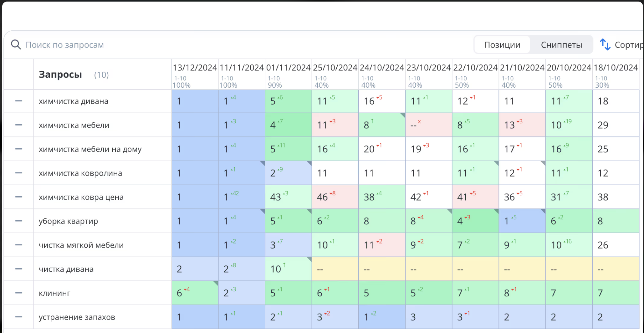Click the search magnifier icon

pyautogui.click(x=16, y=45)
